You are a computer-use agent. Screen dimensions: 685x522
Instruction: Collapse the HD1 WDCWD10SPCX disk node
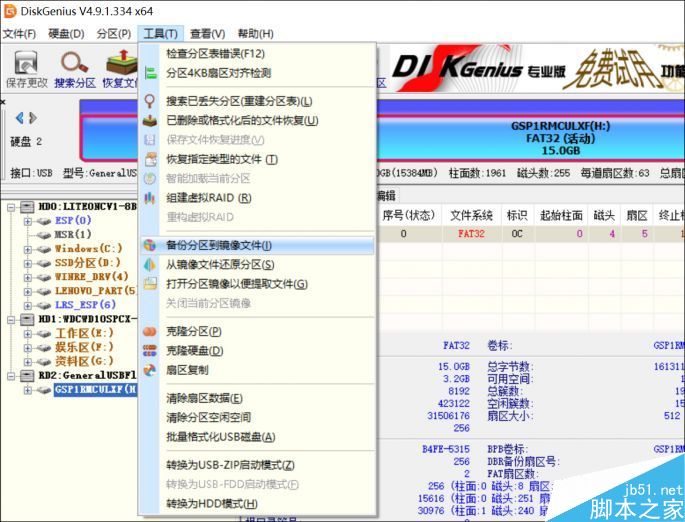coord(11,320)
